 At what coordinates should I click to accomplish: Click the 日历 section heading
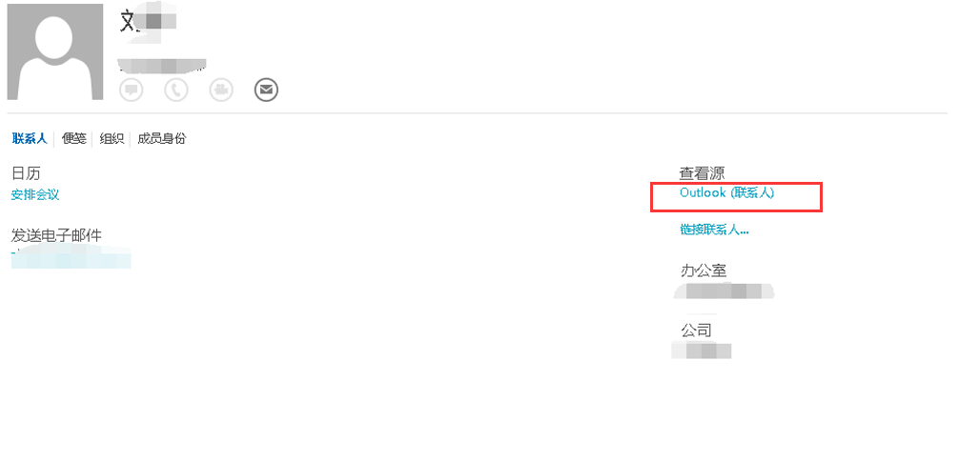pos(27,173)
